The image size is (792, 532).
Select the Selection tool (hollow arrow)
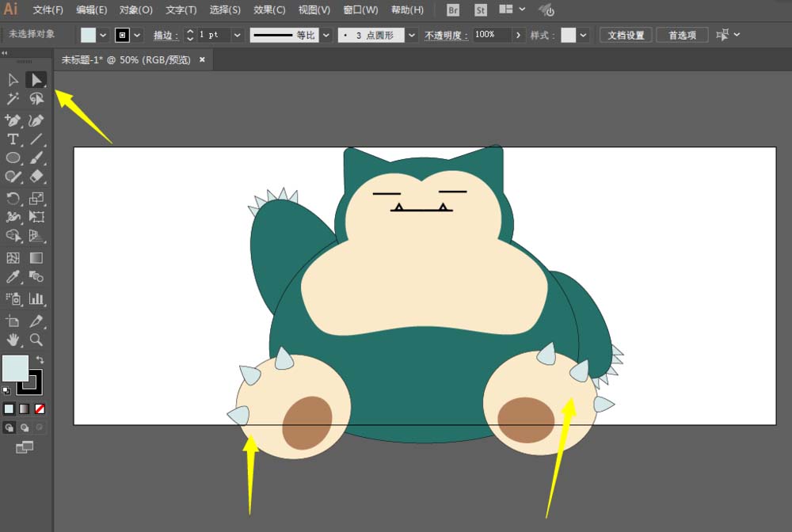(x=13, y=80)
